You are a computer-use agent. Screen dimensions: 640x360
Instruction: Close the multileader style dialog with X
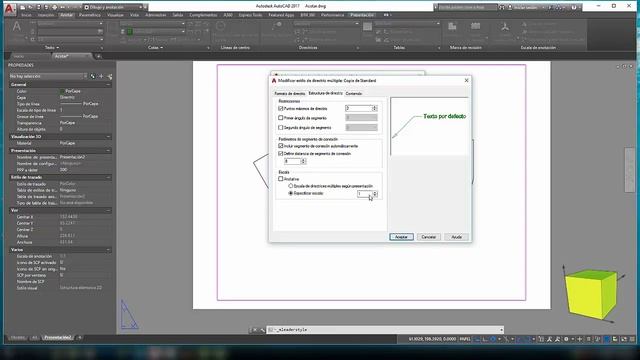pos(467,80)
